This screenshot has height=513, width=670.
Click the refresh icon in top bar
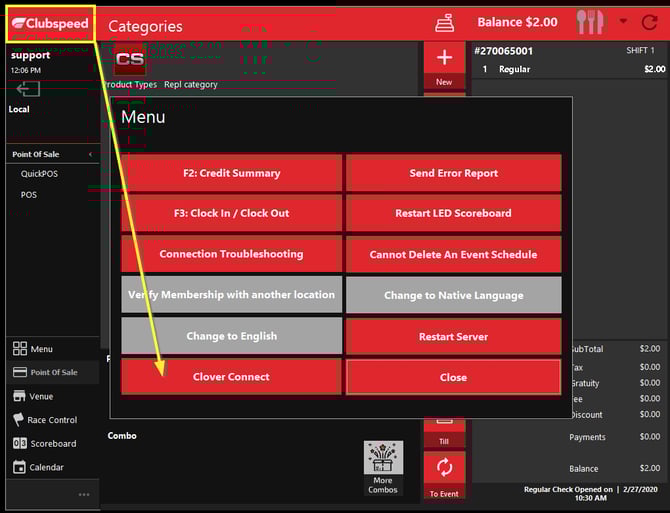click(x=650, y=22)
